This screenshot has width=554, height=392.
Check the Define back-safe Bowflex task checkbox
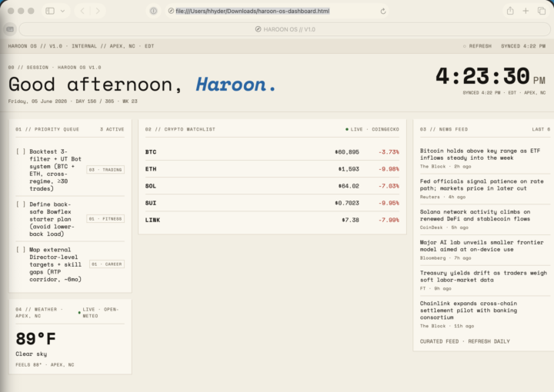(21, 204)
